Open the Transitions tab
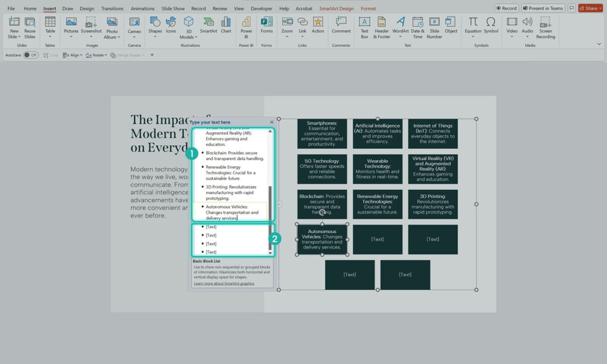607x364 pixels. coord(112,8)
